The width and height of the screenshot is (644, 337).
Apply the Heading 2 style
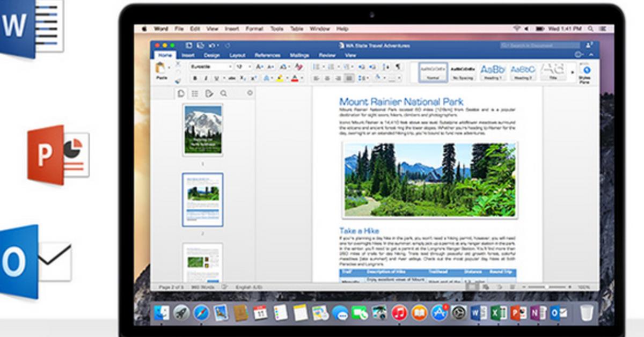coord(523,72)
